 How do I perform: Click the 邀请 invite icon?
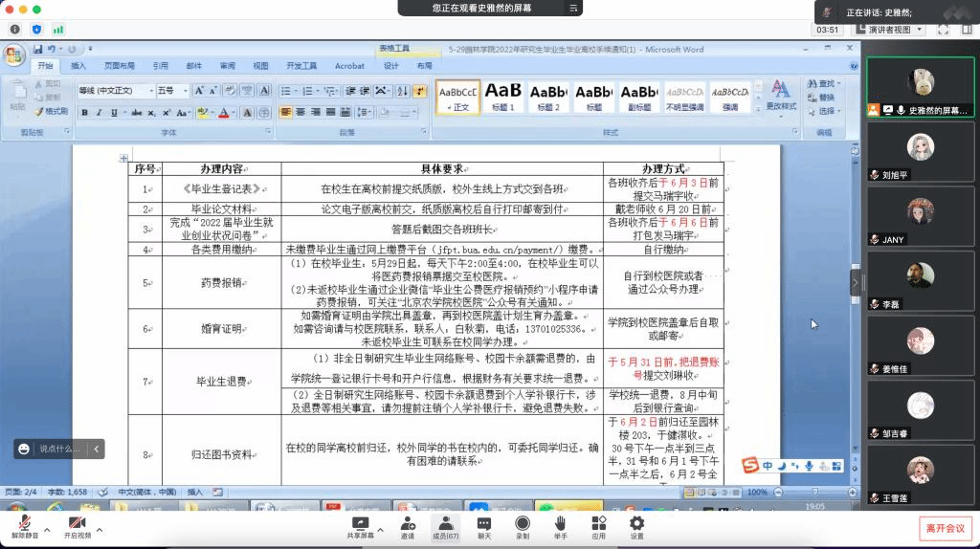408,523
